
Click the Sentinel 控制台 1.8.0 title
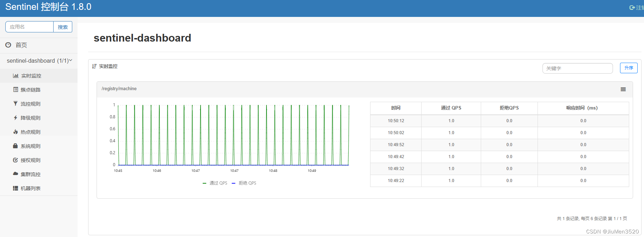(x=48, y=7)
